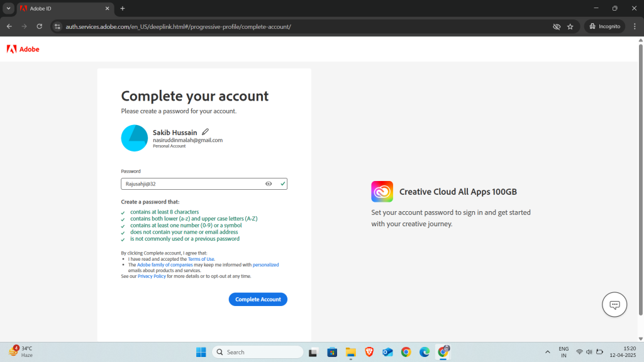Open Task View on taskbar

313,352
